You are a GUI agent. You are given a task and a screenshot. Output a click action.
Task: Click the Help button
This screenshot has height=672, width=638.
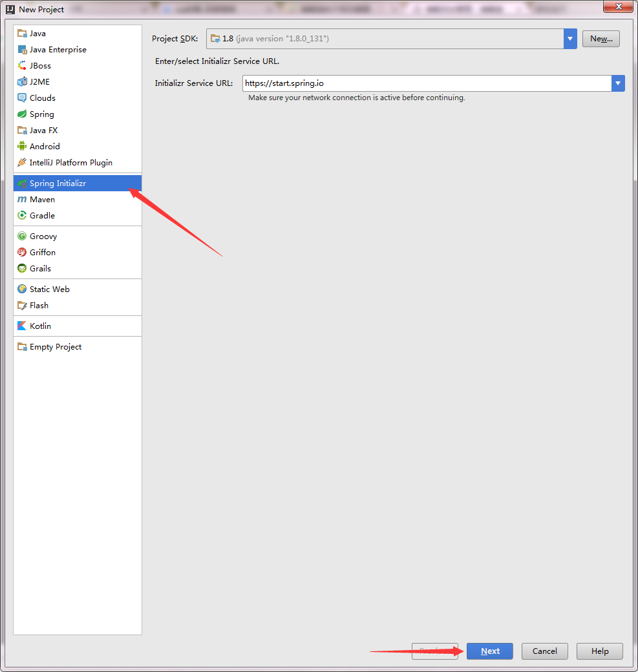point(599,651)
